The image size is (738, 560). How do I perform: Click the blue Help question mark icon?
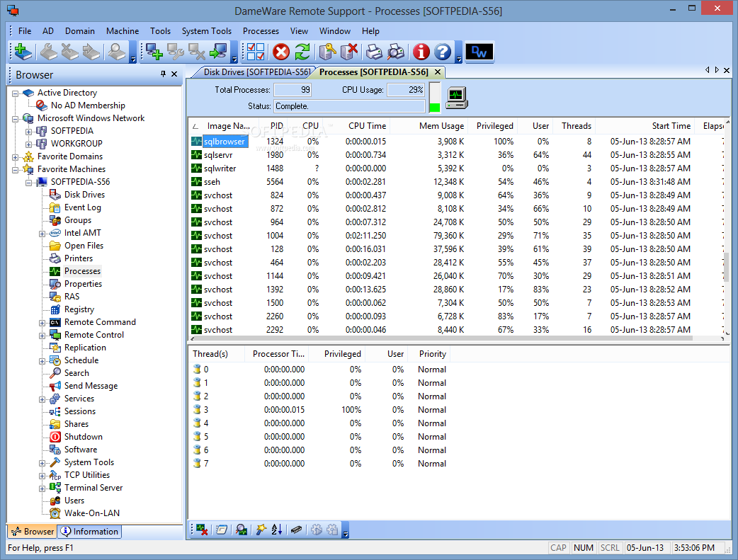(x=443, y=52)
